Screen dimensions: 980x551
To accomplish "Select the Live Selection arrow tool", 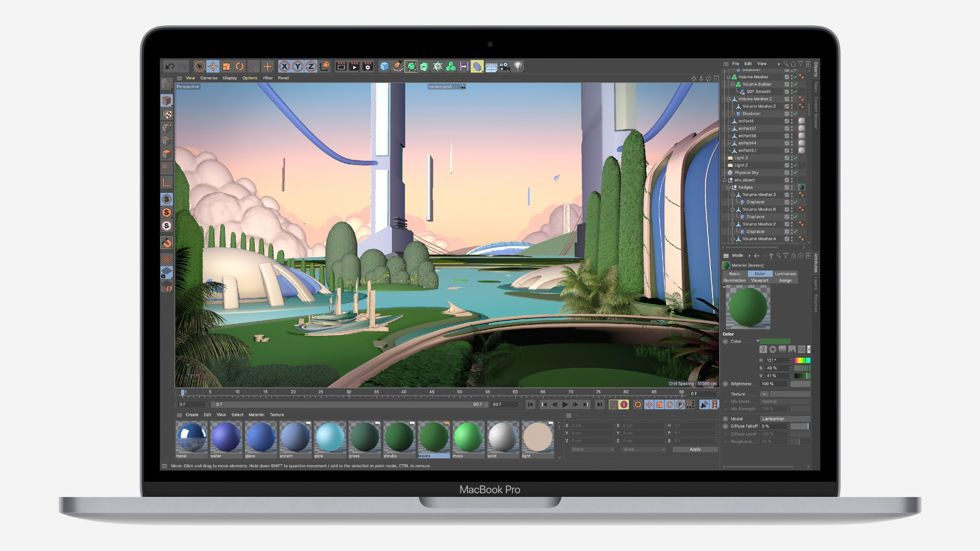I will pyautogui.click(x=199, y=66).
